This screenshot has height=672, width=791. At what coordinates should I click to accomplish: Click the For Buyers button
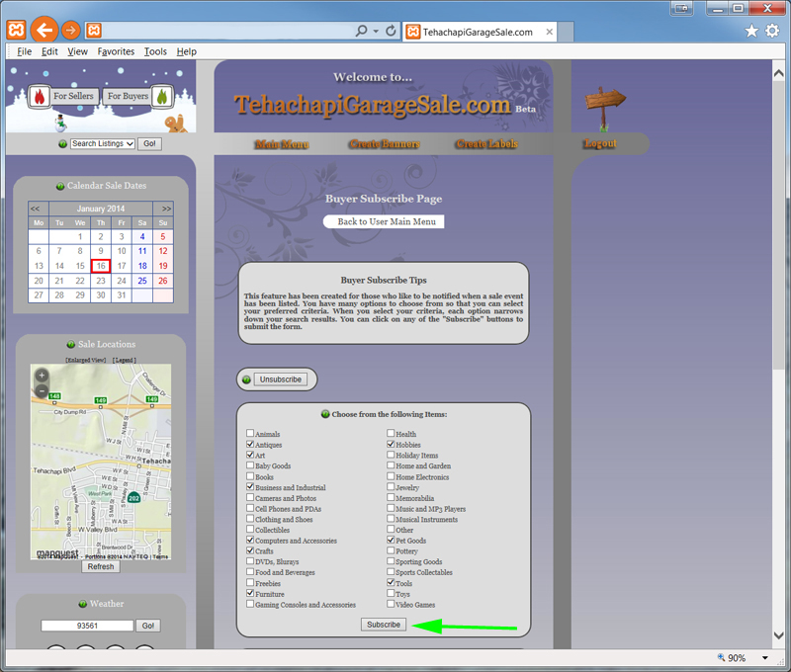click(x=129, y=96)
